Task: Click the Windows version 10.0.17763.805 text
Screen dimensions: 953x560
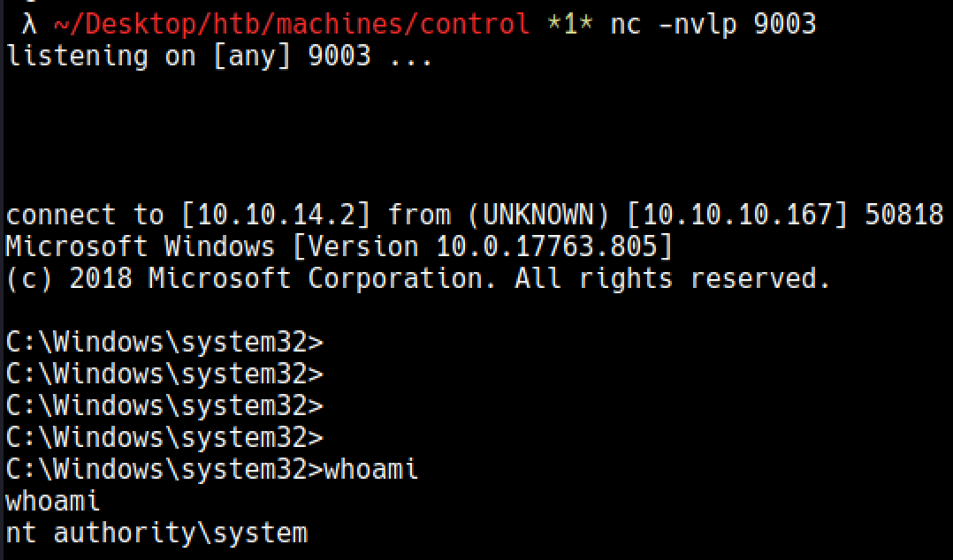Action: tap(547, 246)
